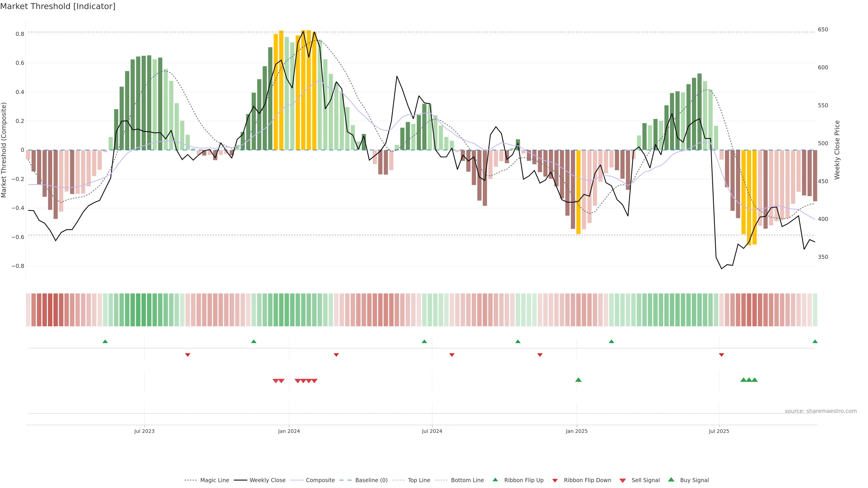Click the Jul 2023 x-axis label
Viewport: 868px width, 488px height.
pos(144,431)
